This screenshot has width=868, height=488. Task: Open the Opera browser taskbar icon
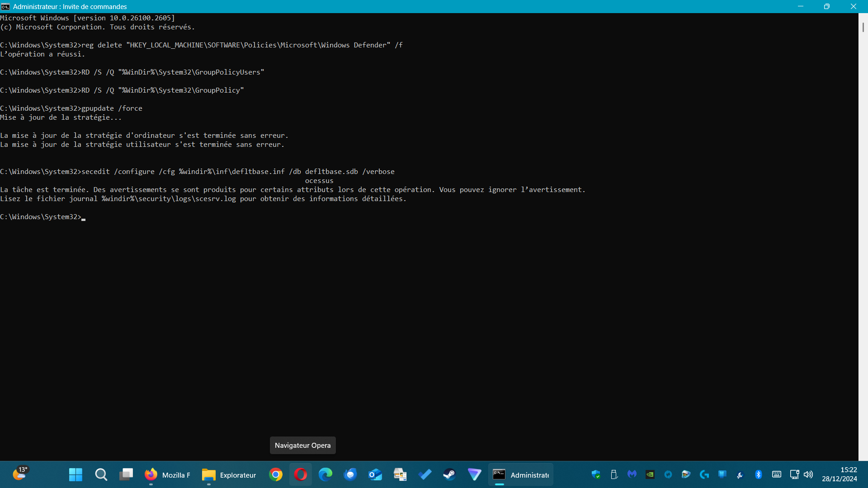click(x=301, y=474)
